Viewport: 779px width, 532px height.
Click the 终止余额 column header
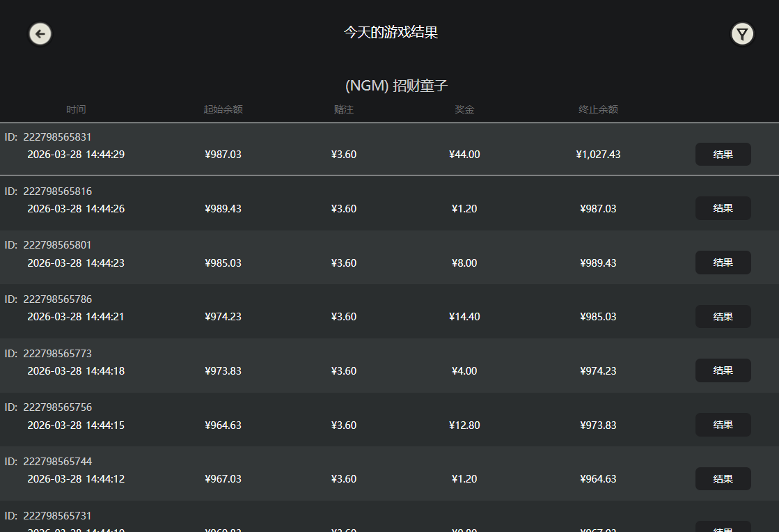[598, 109]
